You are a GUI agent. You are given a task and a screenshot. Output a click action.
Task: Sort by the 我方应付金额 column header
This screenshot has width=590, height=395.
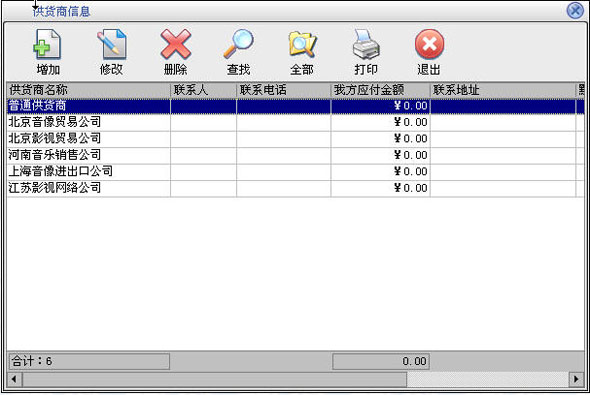(380, 90)
